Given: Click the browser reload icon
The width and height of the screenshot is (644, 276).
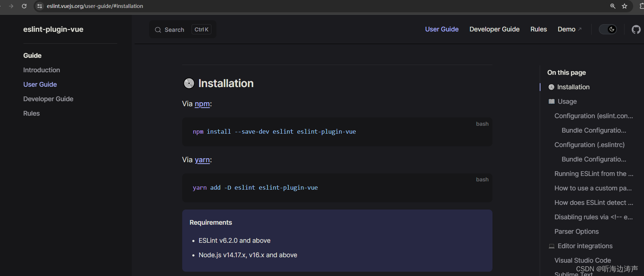Looking at the screenshot, I should [x=24, y=6].
